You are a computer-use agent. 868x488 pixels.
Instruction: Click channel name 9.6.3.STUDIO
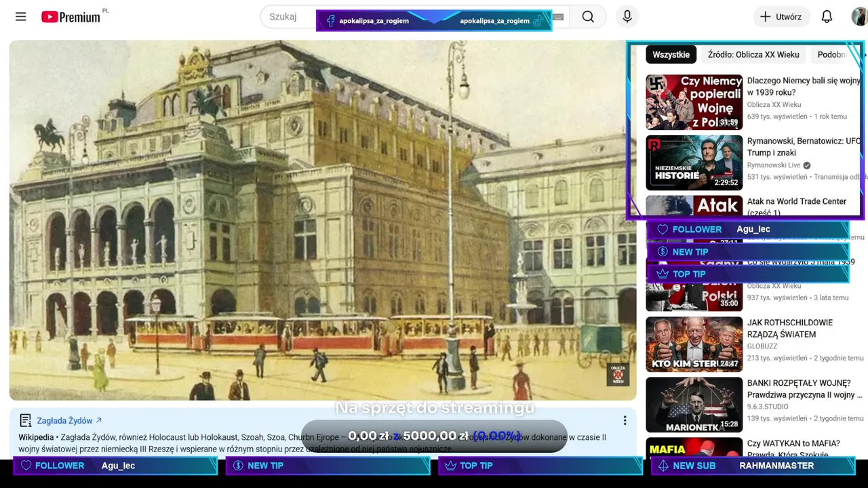click(x=768, y=407)
